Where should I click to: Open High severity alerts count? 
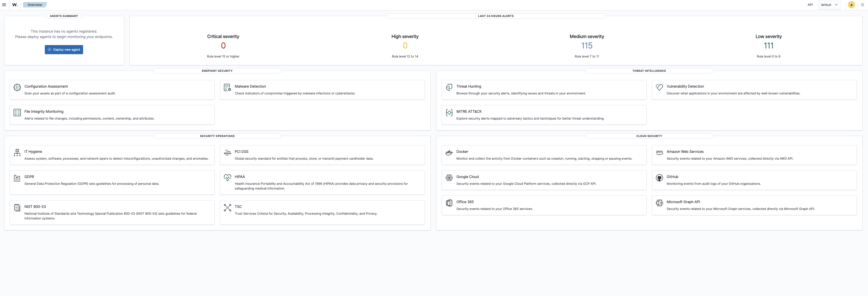[405, 46]
